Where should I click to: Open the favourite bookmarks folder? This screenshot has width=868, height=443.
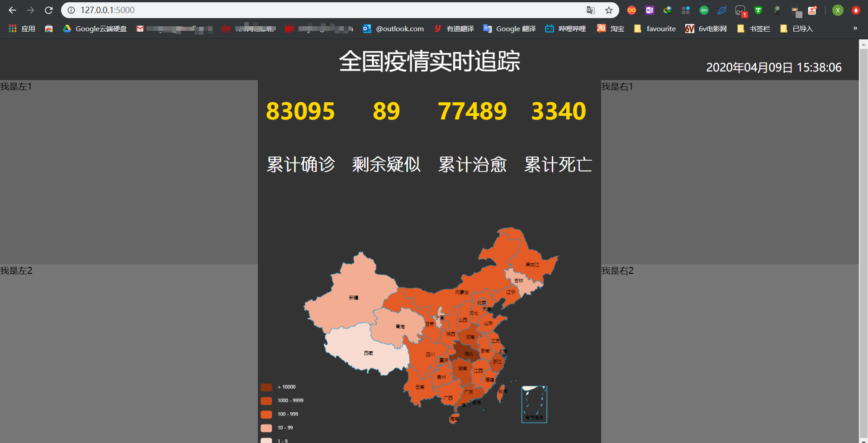(x=655, y=29)
